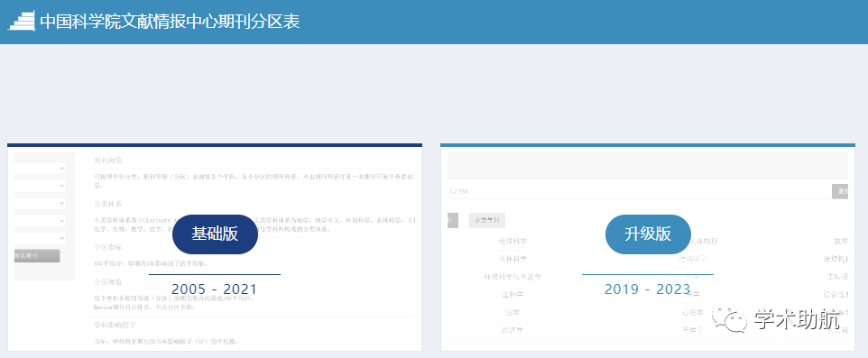Click 环境科学与生态学 in the upgraded preview
Image resolution: width=868 pixels, height=358 pixels.
coord(512,277)
